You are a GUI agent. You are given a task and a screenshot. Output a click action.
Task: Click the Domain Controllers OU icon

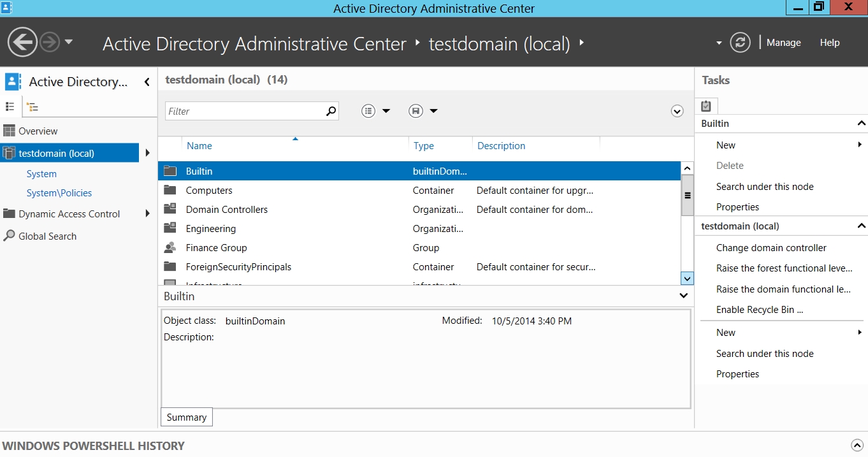tap(170, 209)
